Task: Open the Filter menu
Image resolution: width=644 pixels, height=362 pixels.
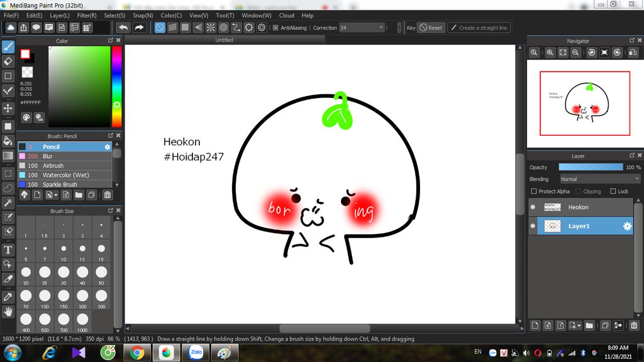Action: pyautogui.click(x=87, y=16)
